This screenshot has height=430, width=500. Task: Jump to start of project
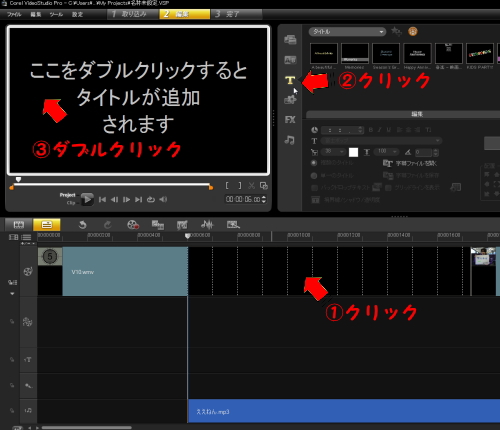tap(102, 199)
